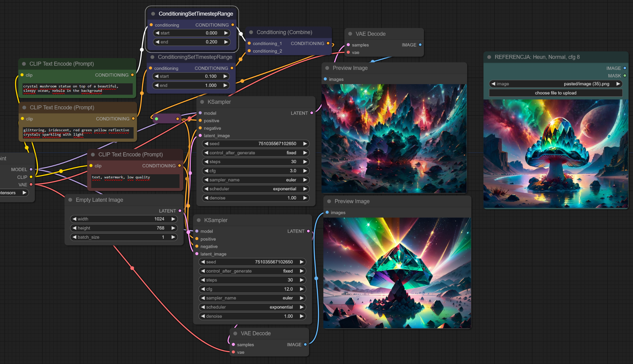Open sampler_name dropdown in top KSampler
This screenshot has height=364, width=633.
point(256,180)
